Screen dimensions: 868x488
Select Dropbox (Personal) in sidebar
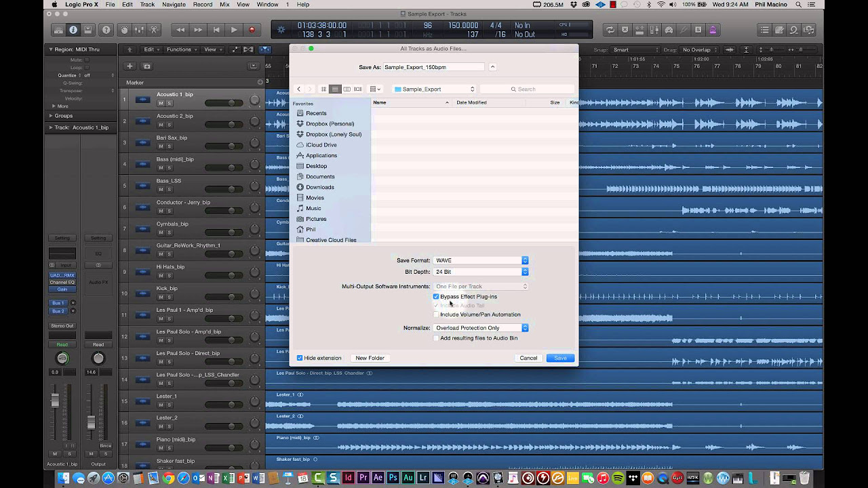point(330,124)
